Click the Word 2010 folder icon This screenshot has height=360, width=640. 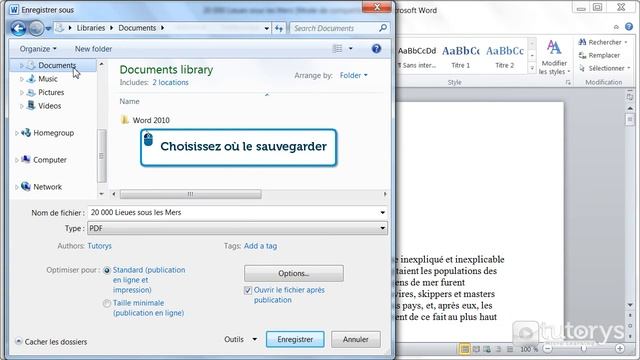pyautogui.click(x=124, y=120)
